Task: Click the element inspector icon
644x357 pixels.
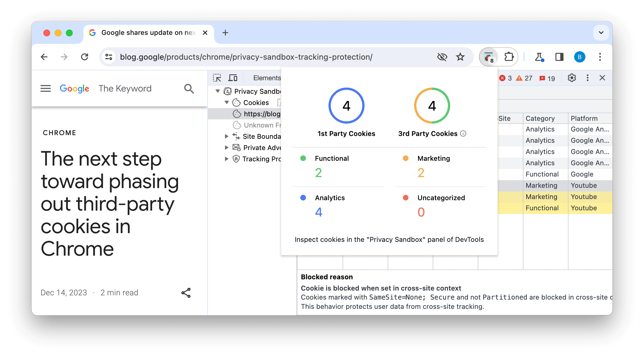Action: coord(217,78)
